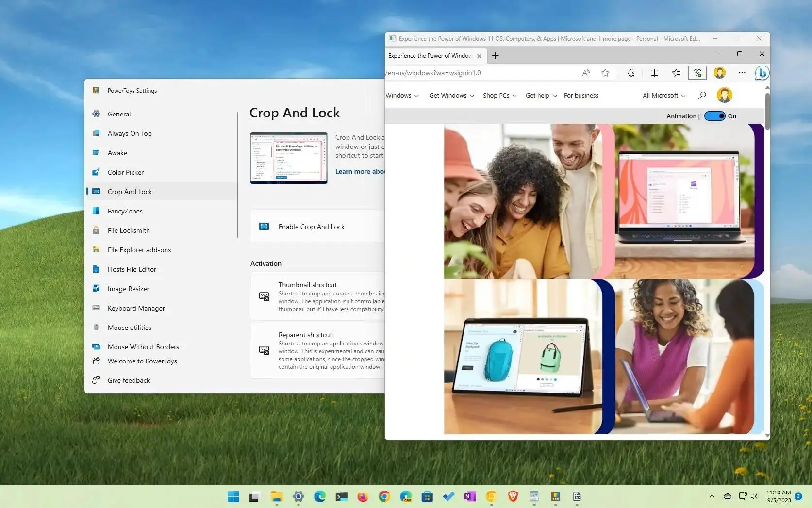The image size is (812, 508).
Task: Open the Settings gear on the taskbar
Action: pos(298,496)
